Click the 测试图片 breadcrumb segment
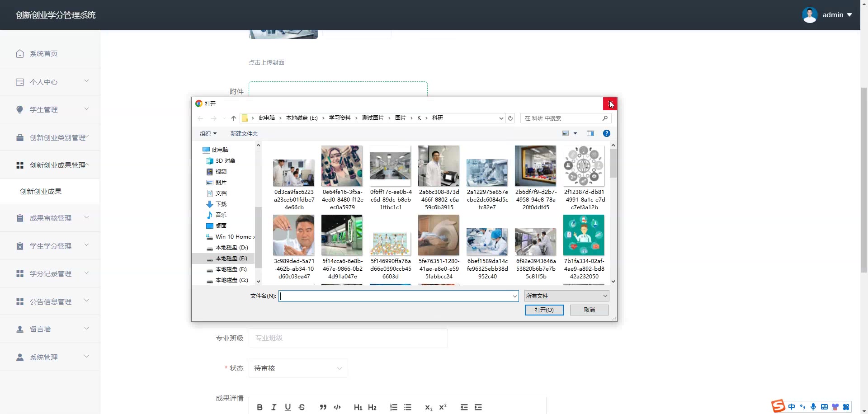The height and width of the screenshot is (414, 868). pos(373,118)
